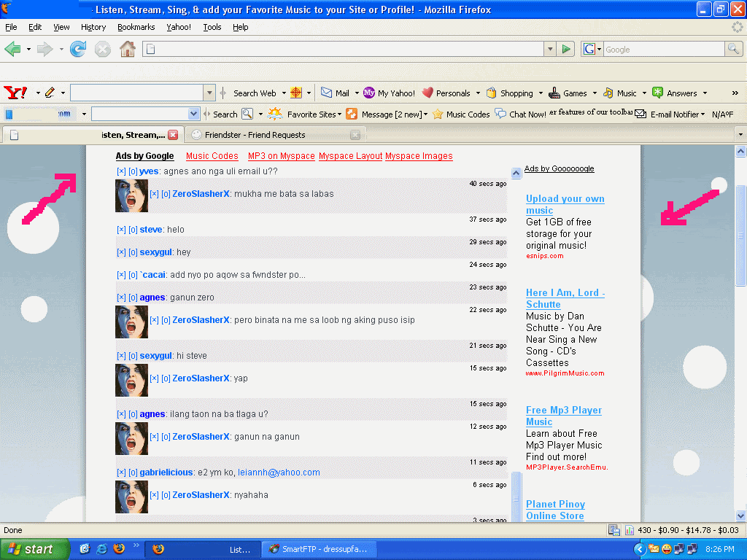
Task: Open Shopping bag icon
Action: click(492, 93)
